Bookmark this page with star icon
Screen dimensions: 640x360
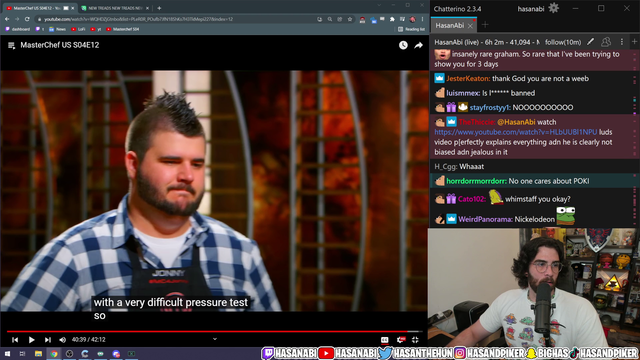point(350,19)
